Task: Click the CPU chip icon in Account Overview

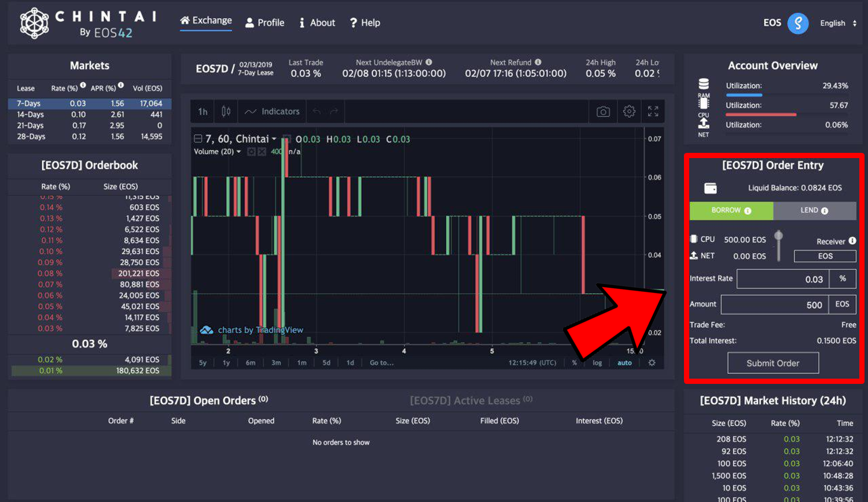Action: pyautogui.click(x=704, y=103)
